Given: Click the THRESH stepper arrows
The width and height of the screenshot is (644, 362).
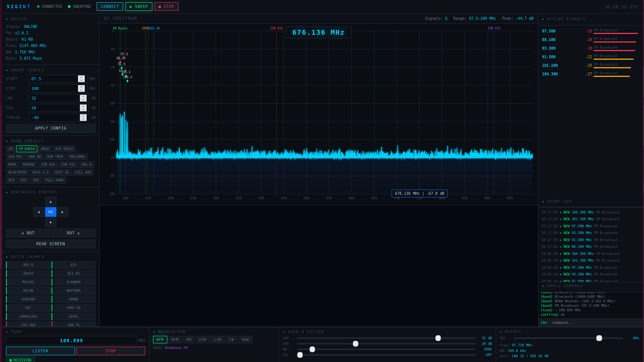Looking at the screenshot, I should pos(83,118).
